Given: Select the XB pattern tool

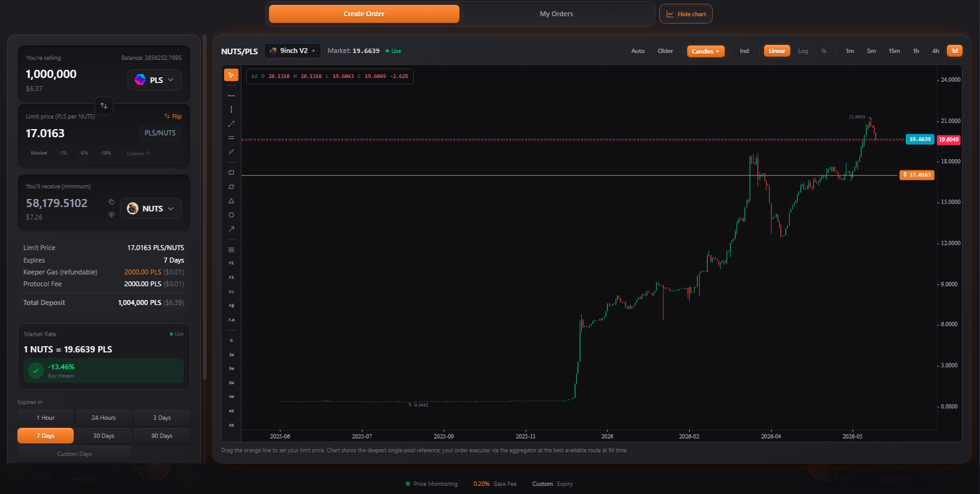Looking at the screenshot, I should coord(231,425).
